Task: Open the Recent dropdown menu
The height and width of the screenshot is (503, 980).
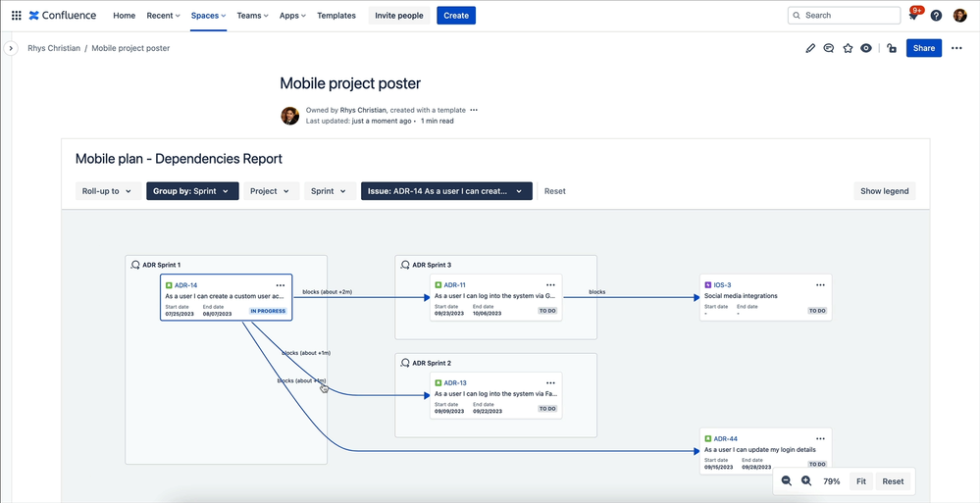Action: (163, 16)
